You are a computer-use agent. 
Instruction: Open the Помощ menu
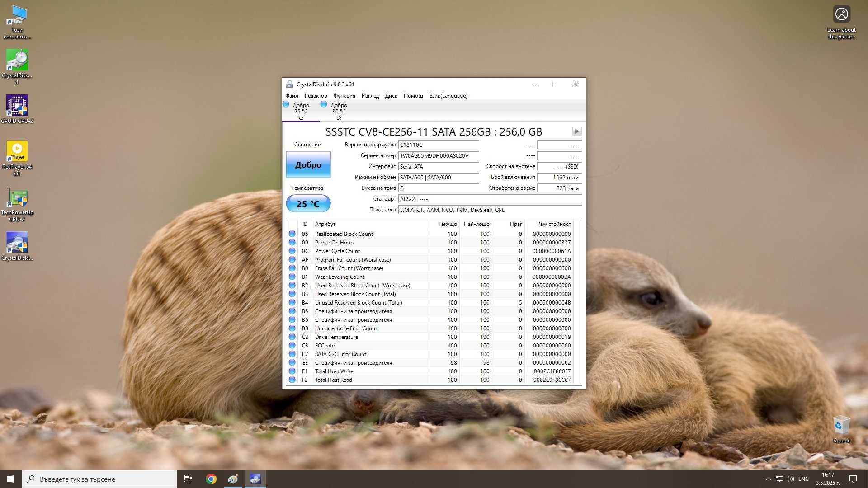(x=413, y=96)
